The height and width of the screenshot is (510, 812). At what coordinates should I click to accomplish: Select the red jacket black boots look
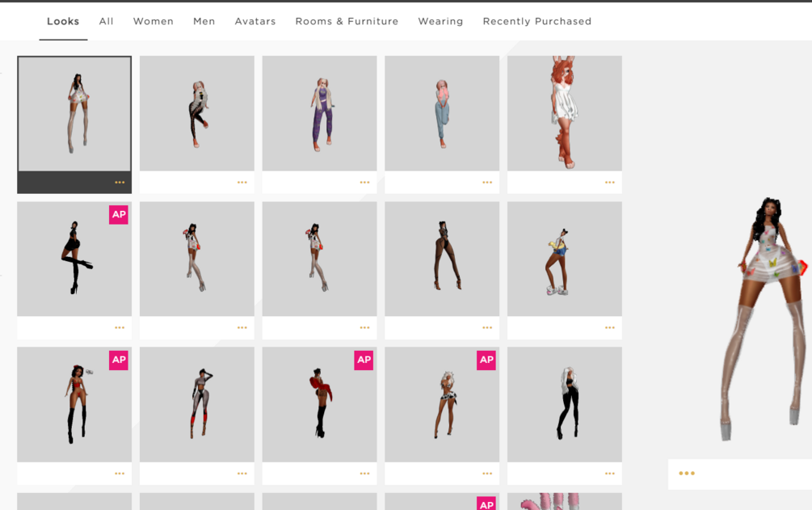point(319,404)
